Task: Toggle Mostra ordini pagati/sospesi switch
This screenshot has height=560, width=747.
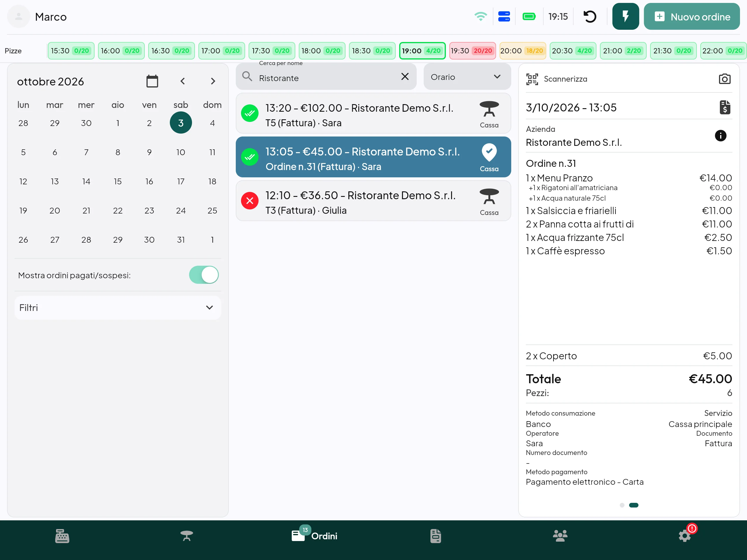Action: (x=204, y=275)
